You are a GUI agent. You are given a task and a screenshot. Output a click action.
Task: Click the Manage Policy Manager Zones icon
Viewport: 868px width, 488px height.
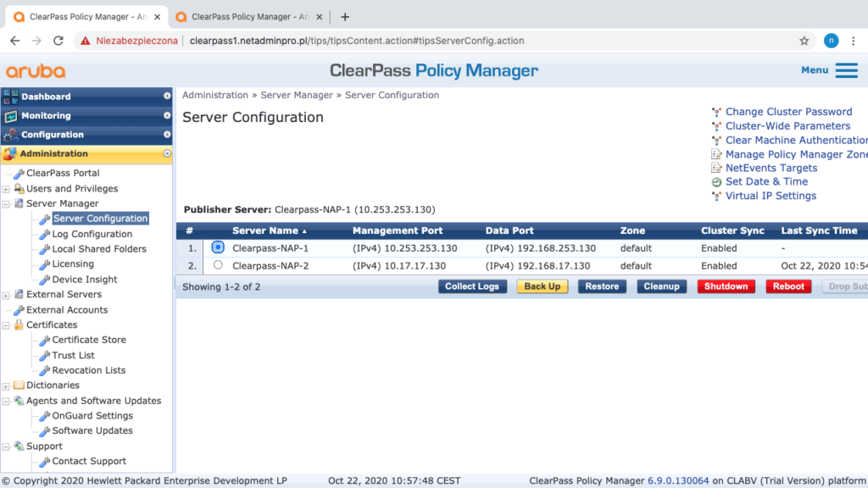click(716, 154)
